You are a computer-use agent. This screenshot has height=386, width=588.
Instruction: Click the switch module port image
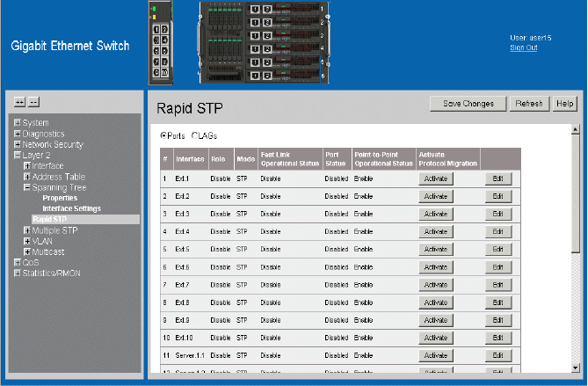point(161,43)
